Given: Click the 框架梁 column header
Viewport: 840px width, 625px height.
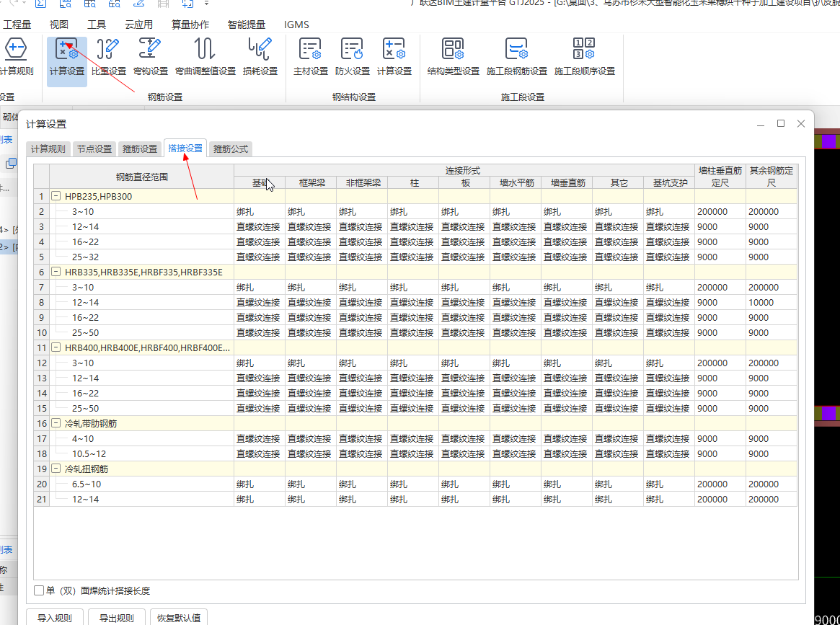Looking at the screenshot, I should [x=311, y=182].
